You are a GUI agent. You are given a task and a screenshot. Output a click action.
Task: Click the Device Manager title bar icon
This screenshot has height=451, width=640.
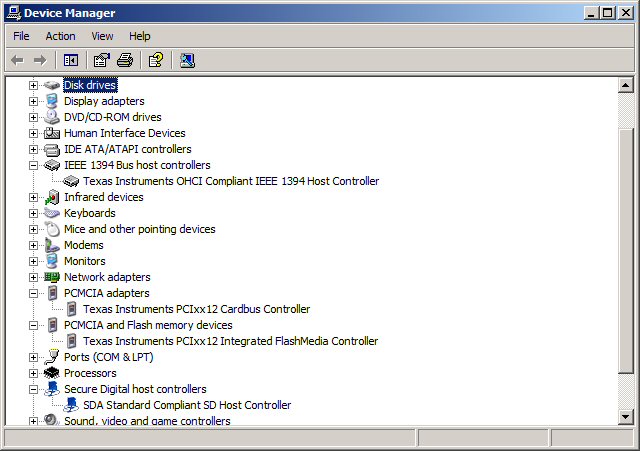pyautogui.click(x=13, y=13)
